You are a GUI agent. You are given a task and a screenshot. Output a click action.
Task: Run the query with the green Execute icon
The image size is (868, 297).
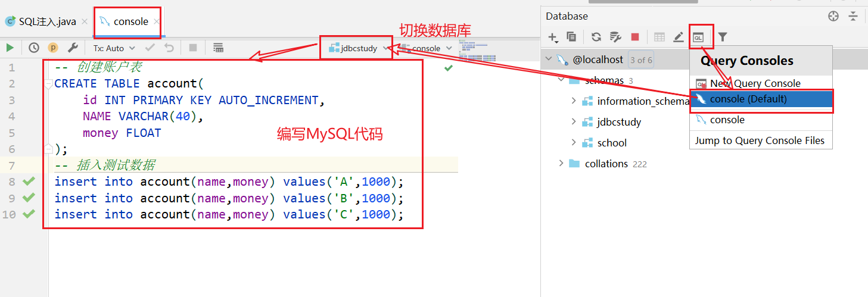[10, 48]
